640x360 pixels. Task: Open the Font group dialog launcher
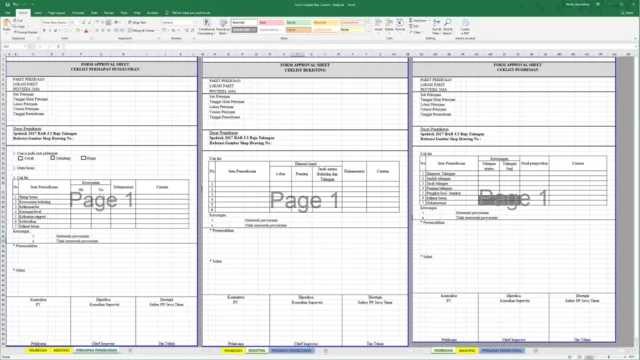pos(91,38)
